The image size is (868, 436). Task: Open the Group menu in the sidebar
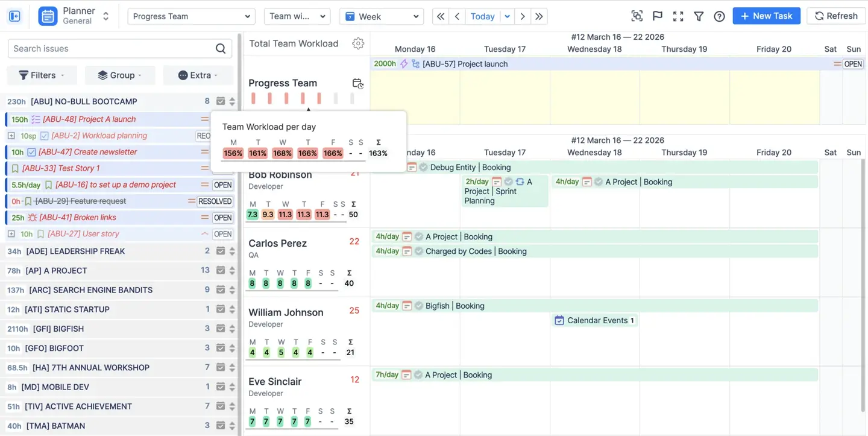click(x=120, y=75)
